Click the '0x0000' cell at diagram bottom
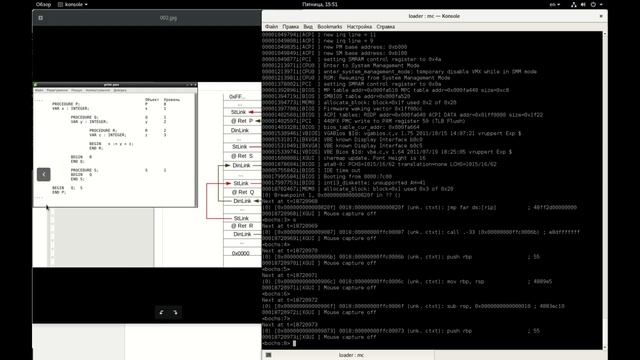Viewport: 640px width, 360px height. pyautogui.click(x=241, y=253)
